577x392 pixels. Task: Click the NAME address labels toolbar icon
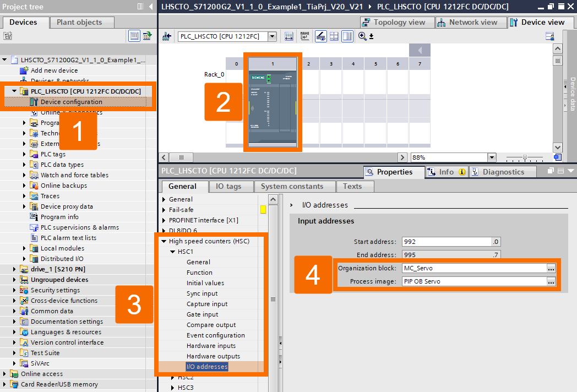tap(304, 36)
